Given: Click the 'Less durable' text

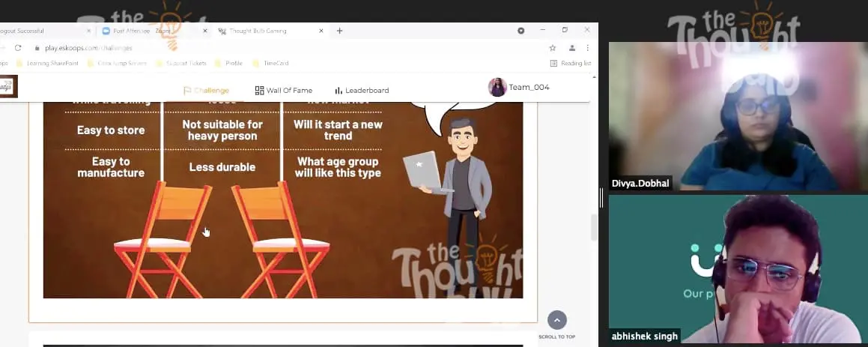Looking at the screenshot, I should [222, 167].
